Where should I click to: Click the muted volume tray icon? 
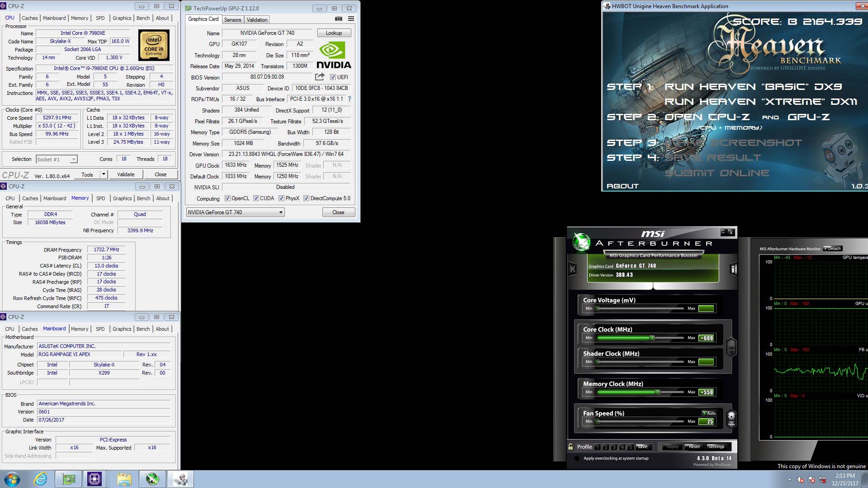tap(801, 480)
